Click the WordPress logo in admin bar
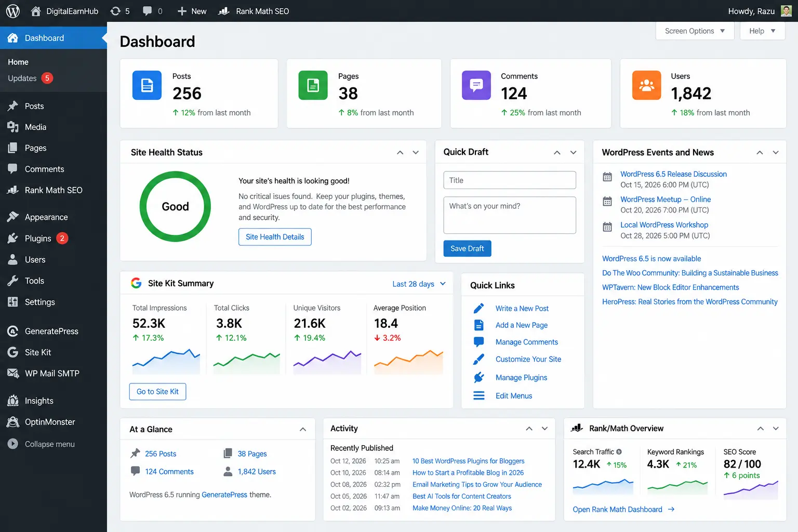The image size is (798, 532). point(12,11)
